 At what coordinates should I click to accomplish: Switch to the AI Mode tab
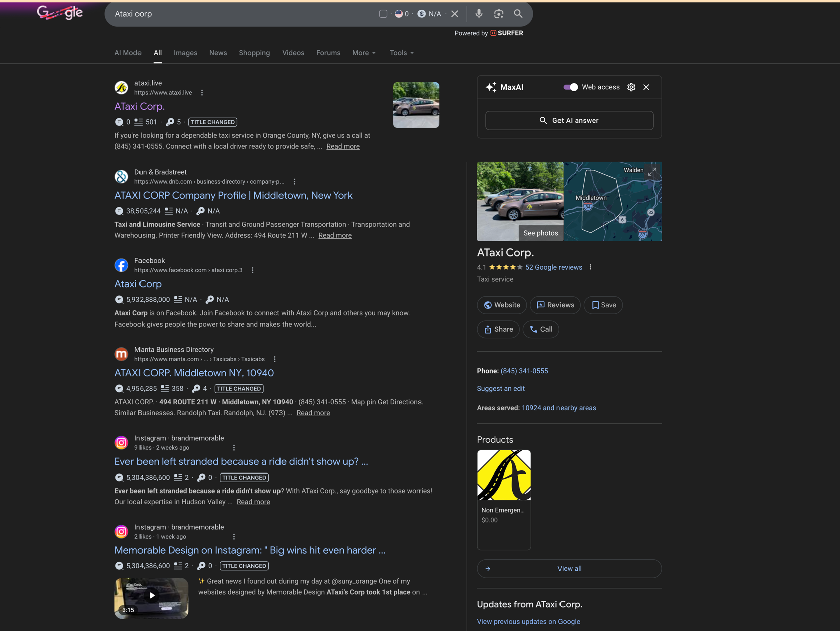[128, 53]
